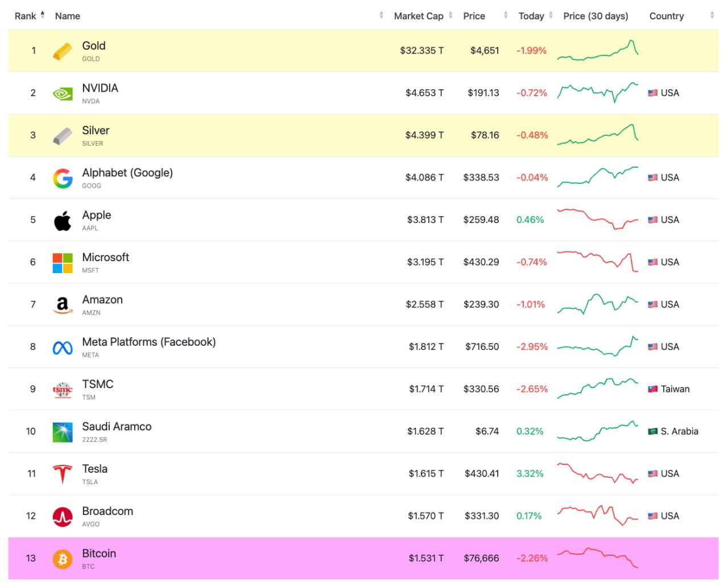Screen dimensions: 728x586
Task: Click the TSMC 30-day price chart
Action: 597,389
